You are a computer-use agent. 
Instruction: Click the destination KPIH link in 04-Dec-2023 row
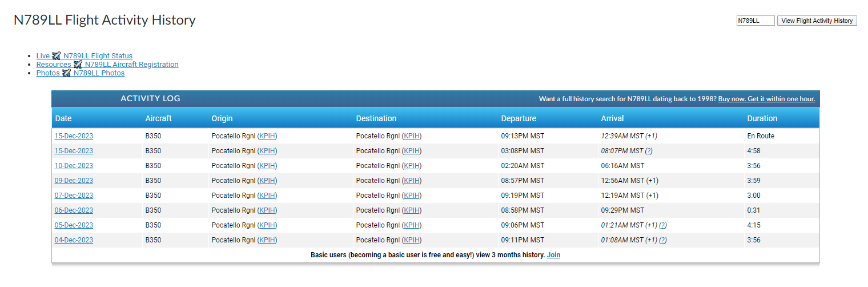[412, 240]
